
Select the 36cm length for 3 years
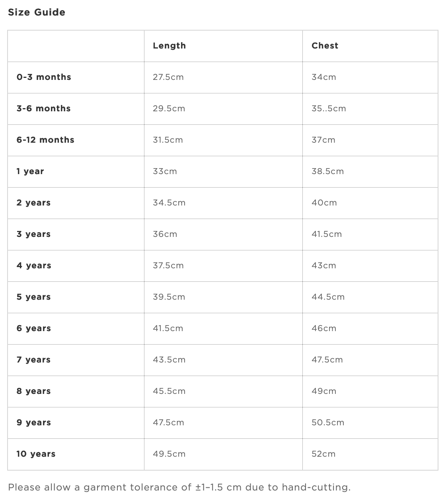(165, 234)
